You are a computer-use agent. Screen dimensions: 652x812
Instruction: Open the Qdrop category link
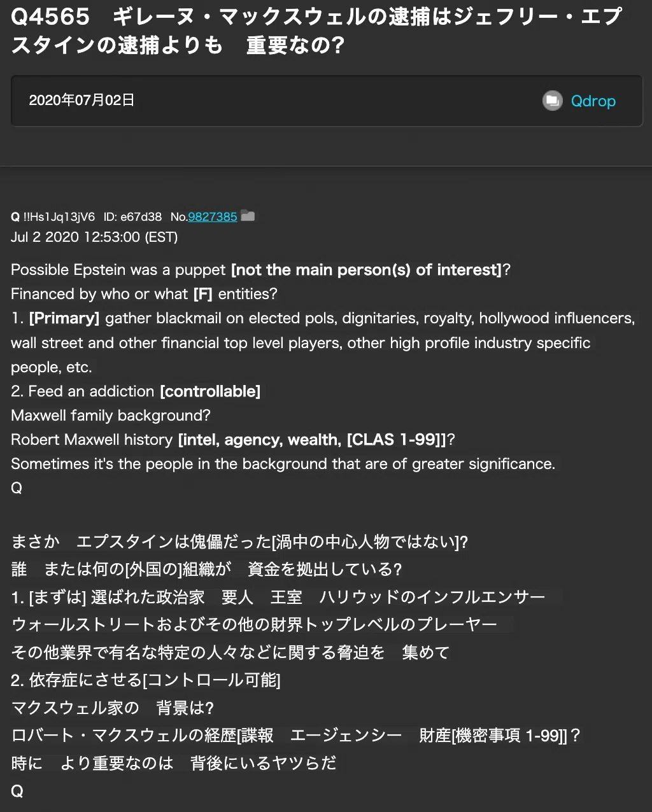click(593, 101)
